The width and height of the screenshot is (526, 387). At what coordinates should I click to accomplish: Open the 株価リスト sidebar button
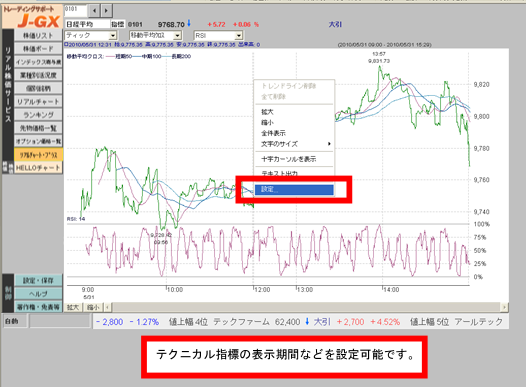(x=38, y=36)
